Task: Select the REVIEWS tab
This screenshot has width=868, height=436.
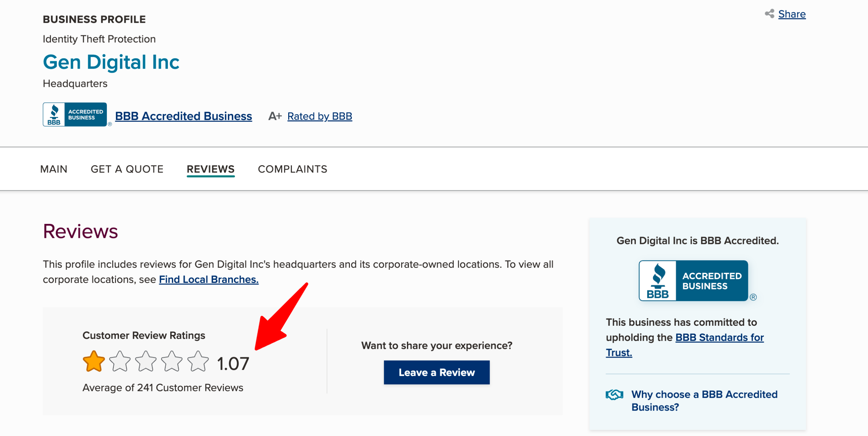Action: pyautogui.click(x=211, y=169)
